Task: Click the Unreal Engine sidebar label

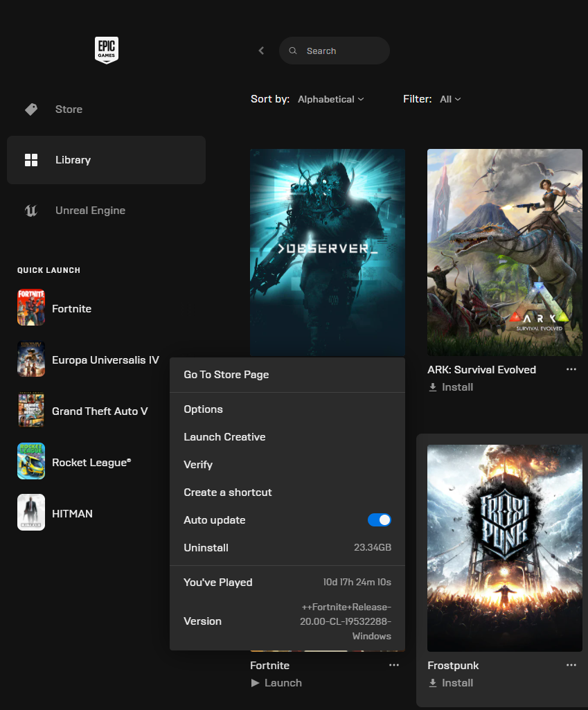Action: tap(91, 211)
